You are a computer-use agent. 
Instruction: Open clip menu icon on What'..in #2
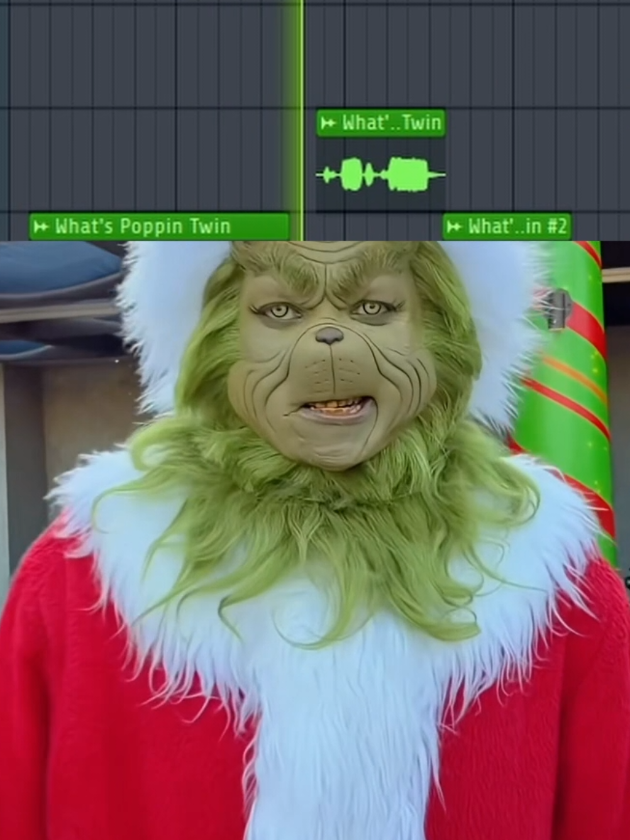[x=454, y=226]
